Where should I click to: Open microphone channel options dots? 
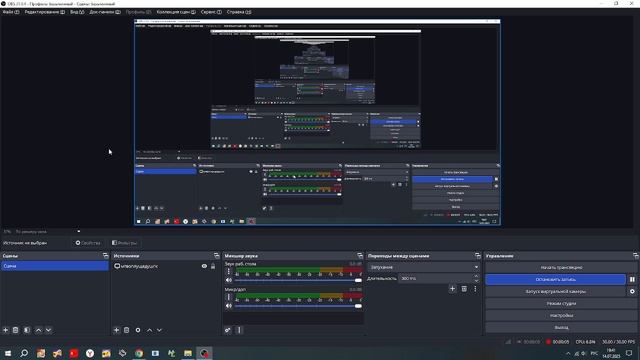[229, 297]
